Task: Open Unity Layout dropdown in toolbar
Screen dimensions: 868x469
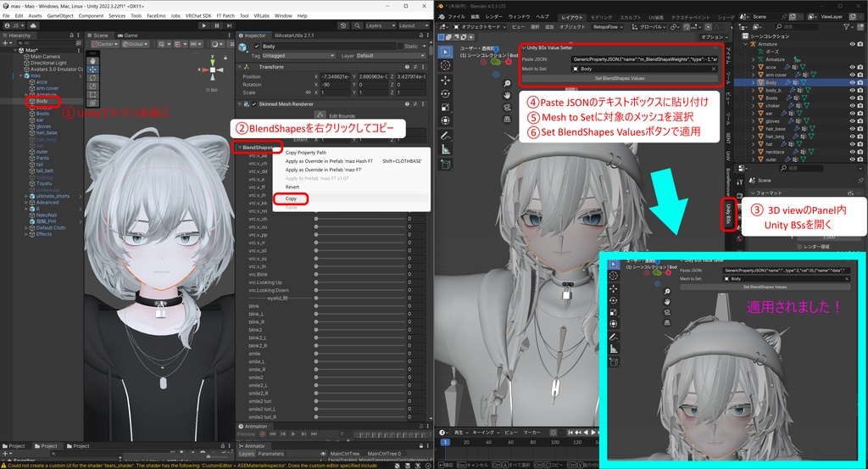Action: click(414, 25)
